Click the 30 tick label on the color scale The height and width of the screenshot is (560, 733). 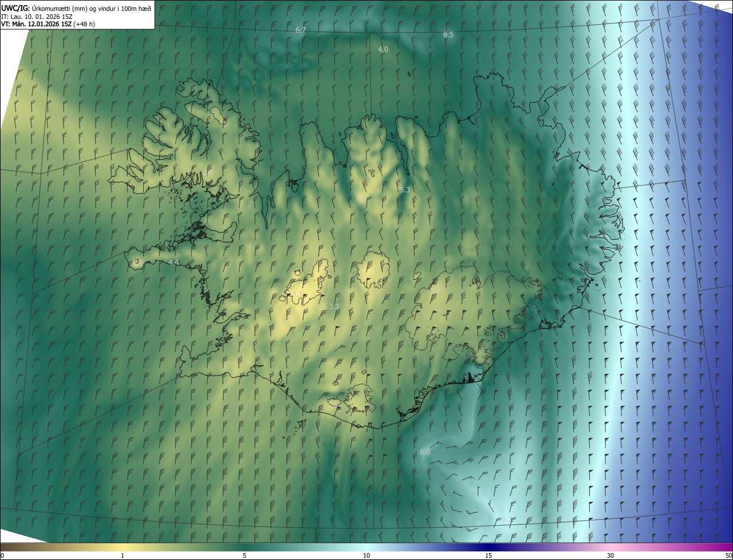610,555
